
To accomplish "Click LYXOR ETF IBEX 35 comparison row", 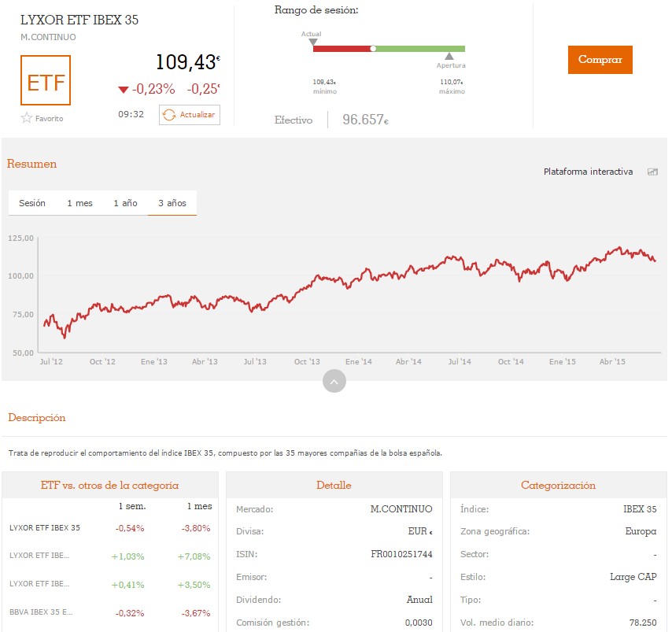I will [x=109, y=528].
